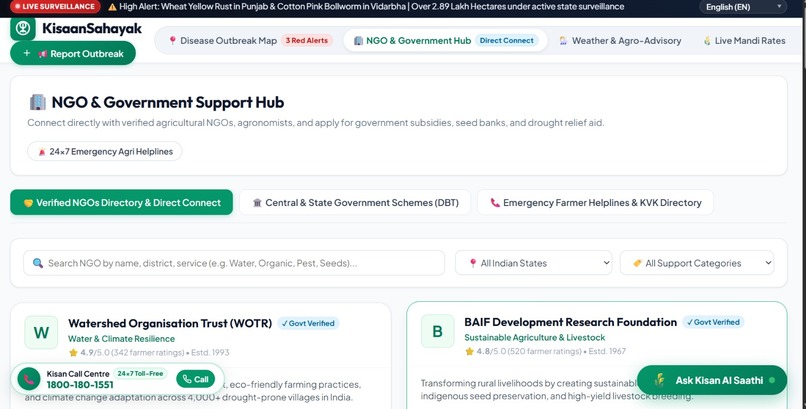
Task: Click the 3 Red Alerts badge
Action: 307,41
